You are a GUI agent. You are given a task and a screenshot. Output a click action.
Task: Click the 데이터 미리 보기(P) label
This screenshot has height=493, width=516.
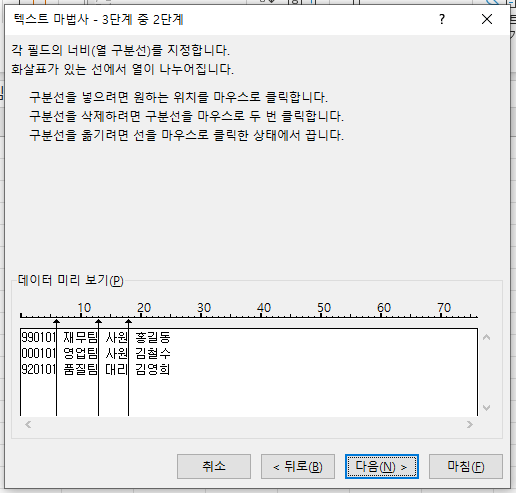point(70,280)
